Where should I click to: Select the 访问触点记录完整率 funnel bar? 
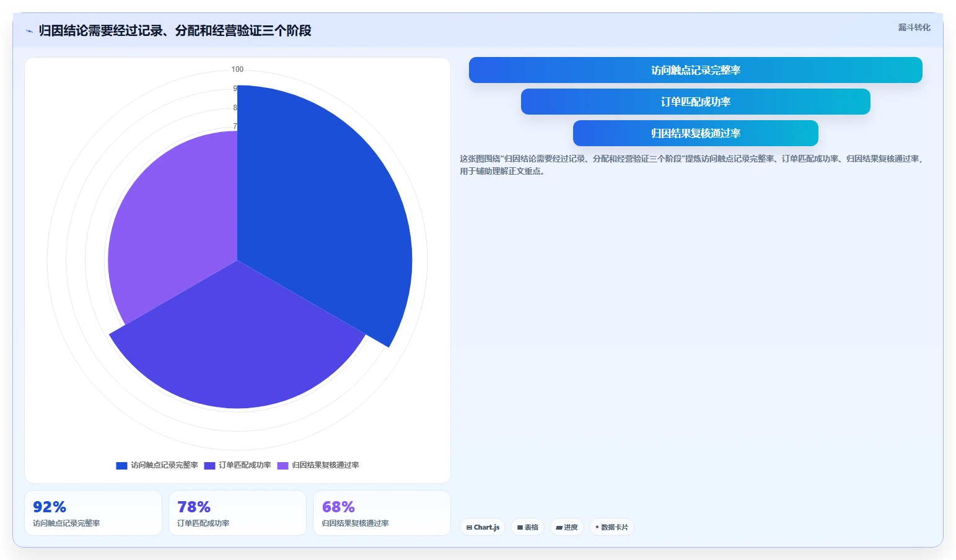[x=695, y=70]
